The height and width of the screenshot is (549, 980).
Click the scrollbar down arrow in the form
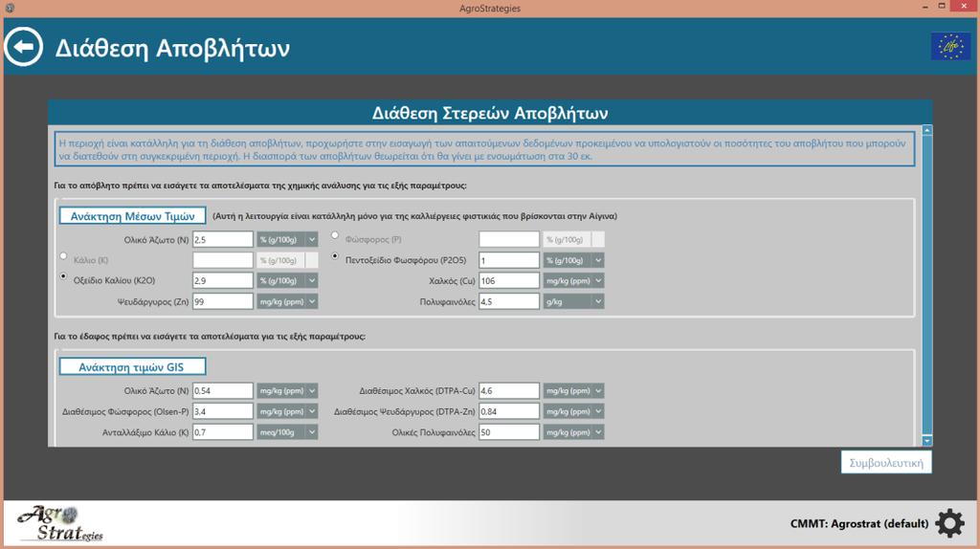[926, 441]
